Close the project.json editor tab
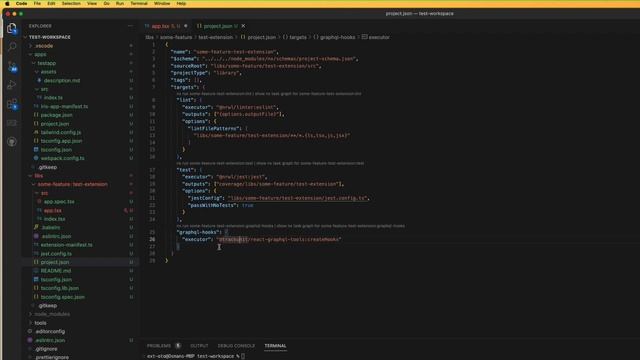 [243, 26]
